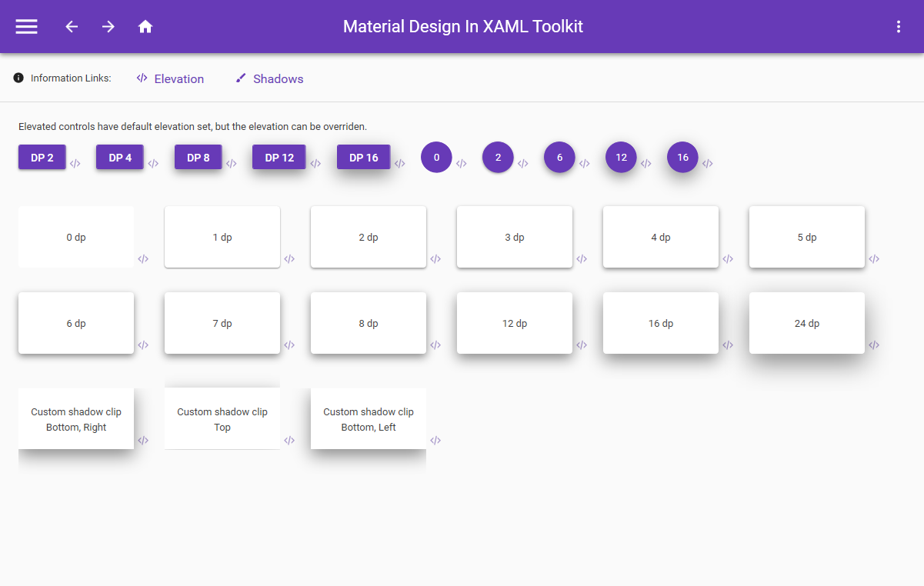The width and height of the screenshot is (924, 586).
Task: Select the 16 dp elevation card
Action: pyautogui.click(x=661, y=323)
